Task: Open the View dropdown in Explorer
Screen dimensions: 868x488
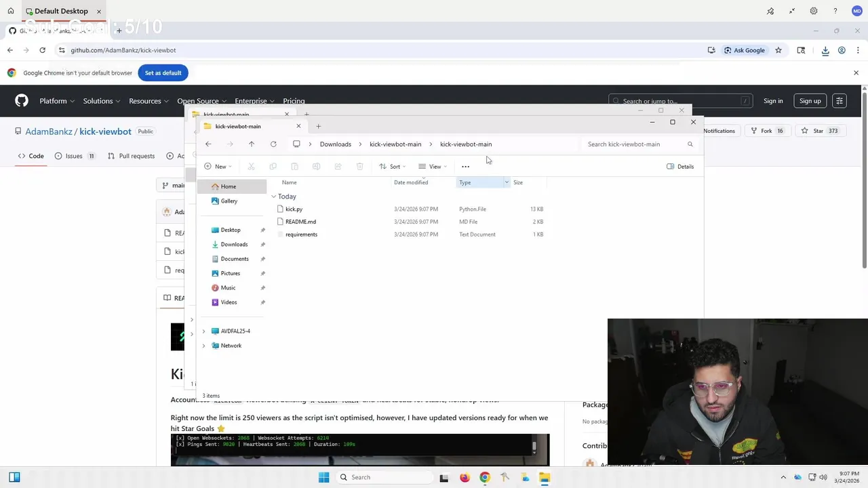Action: [433, 167]
